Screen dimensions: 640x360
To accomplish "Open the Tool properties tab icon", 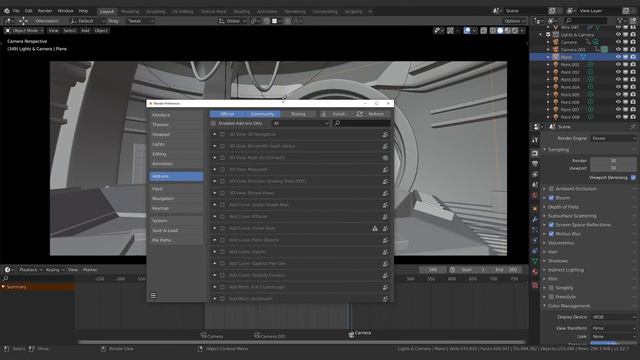I will [x=535, y=140].
